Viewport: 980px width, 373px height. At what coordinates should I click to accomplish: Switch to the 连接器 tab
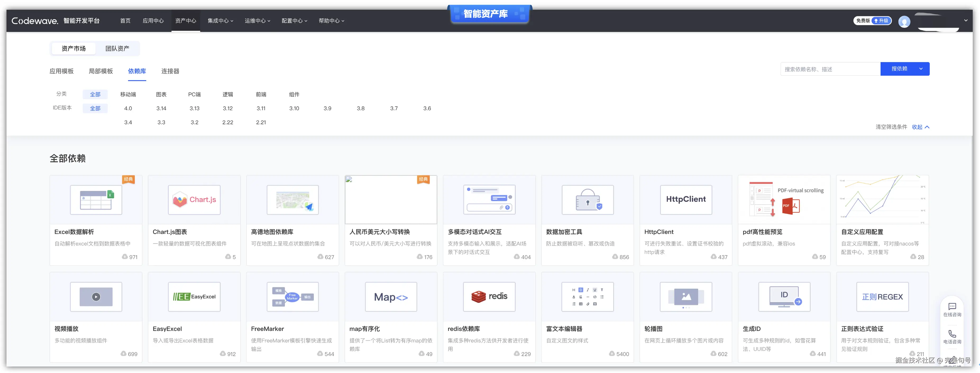[x=170, y=71]
